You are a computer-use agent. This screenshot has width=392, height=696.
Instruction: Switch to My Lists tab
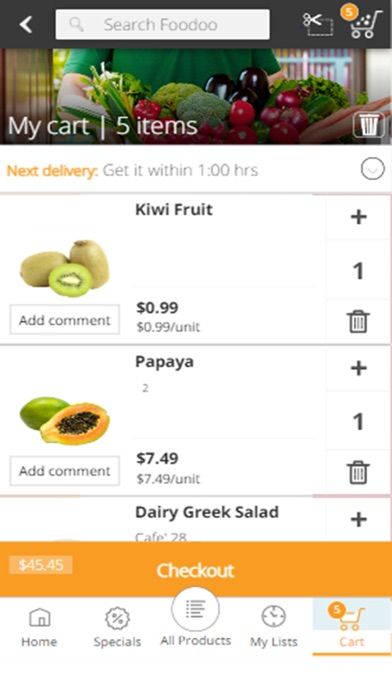coord(273,627)
